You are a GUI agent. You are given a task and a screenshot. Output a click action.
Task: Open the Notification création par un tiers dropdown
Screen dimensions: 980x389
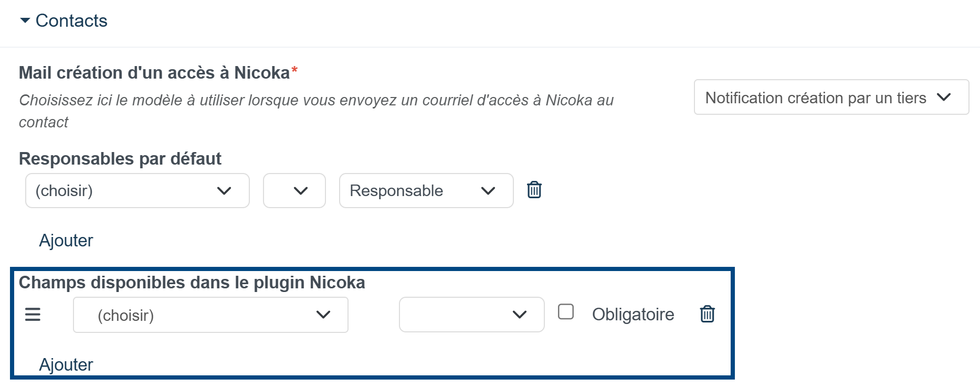point(831,97)
